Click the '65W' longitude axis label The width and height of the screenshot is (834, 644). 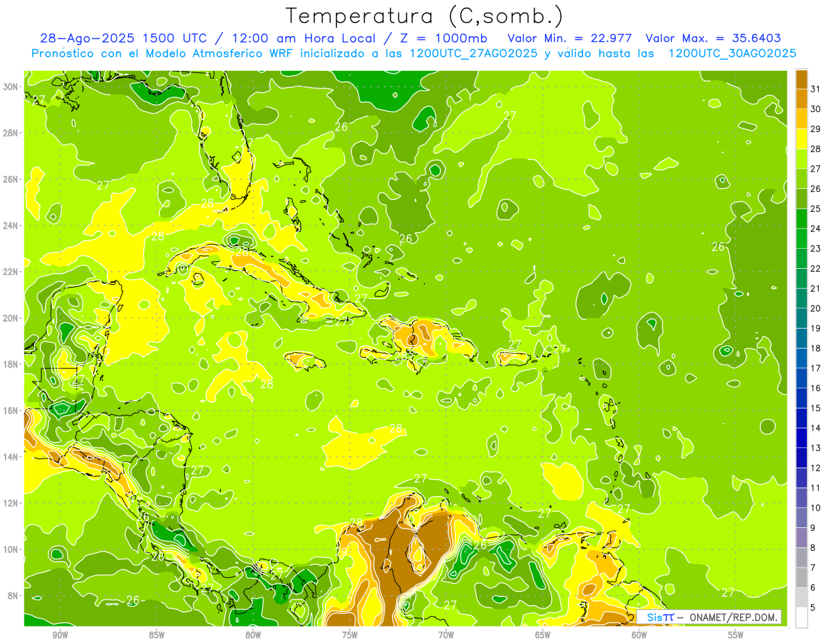tap(543, 635)
